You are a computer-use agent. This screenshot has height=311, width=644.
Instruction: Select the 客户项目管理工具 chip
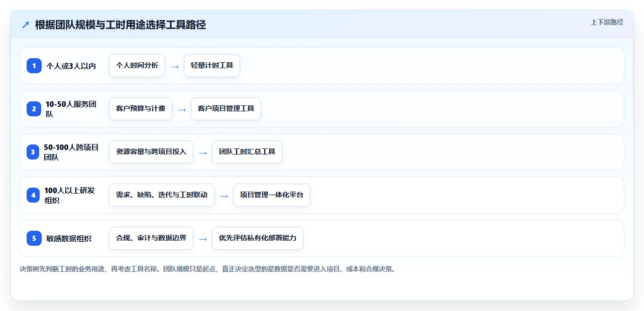click(x=226, y=109)
